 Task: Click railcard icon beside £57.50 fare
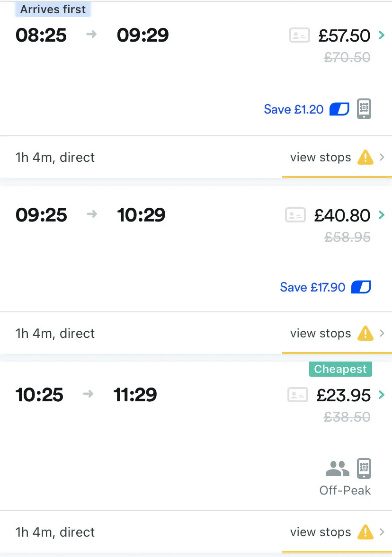point(299,35)
